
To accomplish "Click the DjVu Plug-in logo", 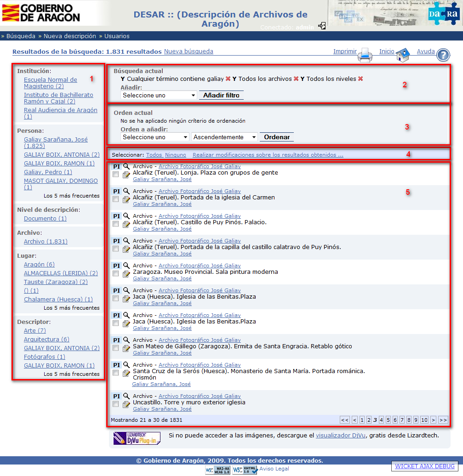I will [137, 438].
